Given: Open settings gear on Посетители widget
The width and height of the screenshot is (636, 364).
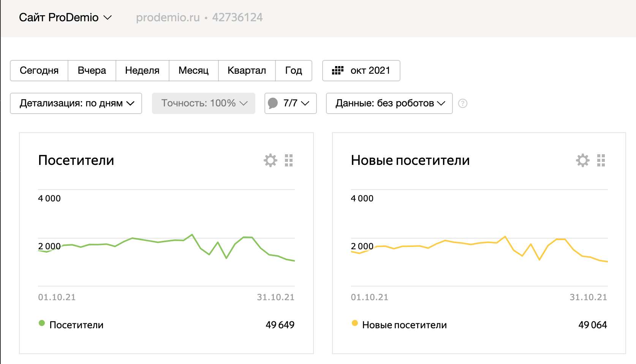Looking at the screenshot, I should (x=271, y=160).
